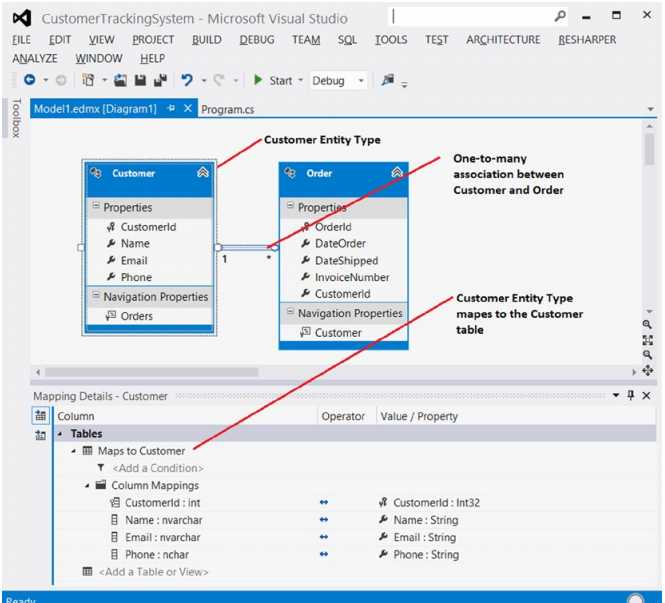Click the zoom in icon beside diagram

(647, 324)
